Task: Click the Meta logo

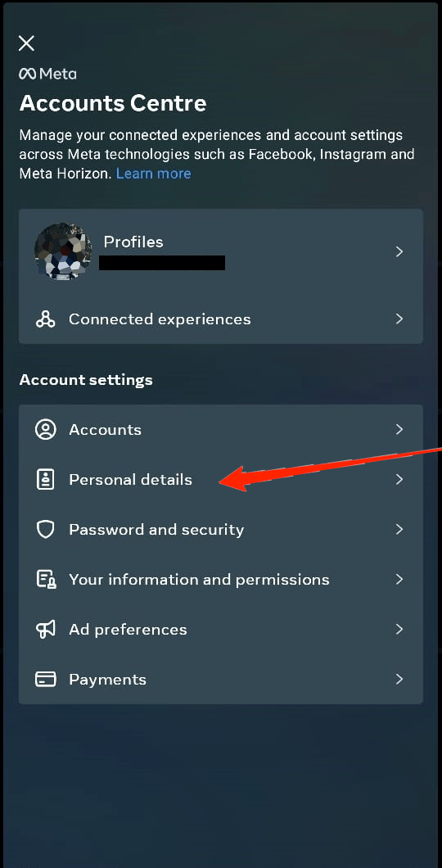Action: click(47, 74)
